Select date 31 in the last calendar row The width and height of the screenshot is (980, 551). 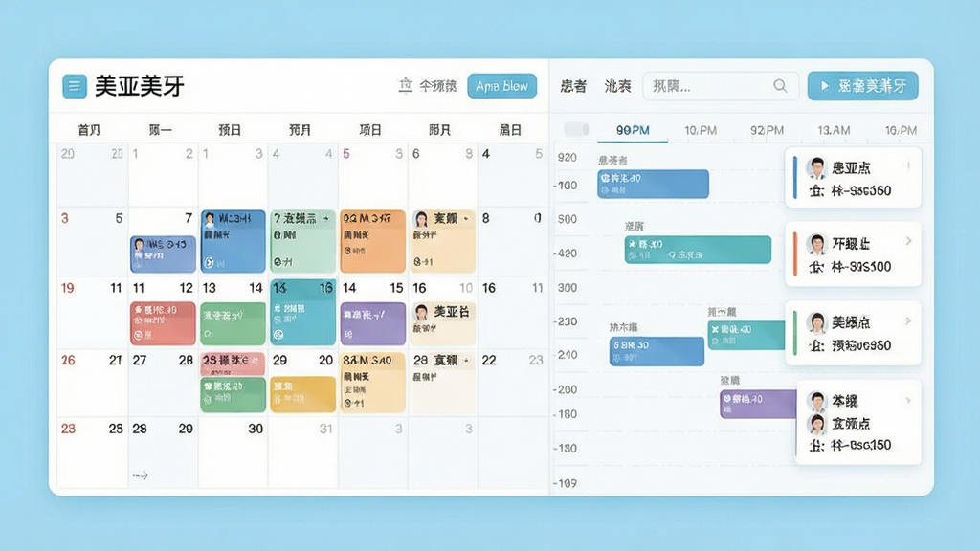[325, 429]
